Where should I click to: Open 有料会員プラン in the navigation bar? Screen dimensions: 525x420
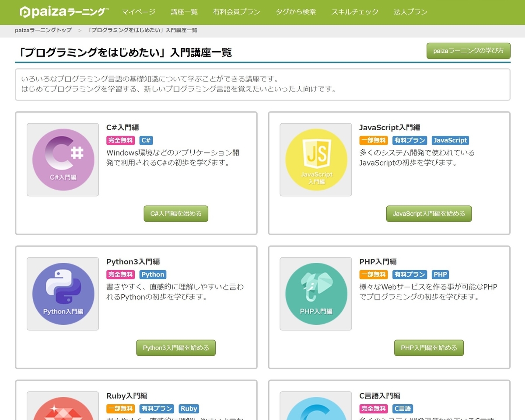coord(237,12)
